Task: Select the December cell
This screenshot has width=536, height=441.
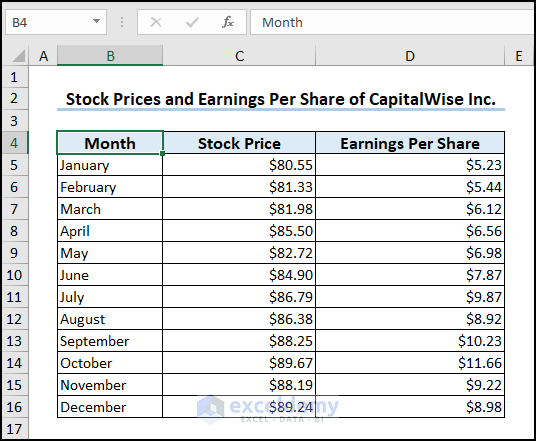Action: click(x=110, y=407)
